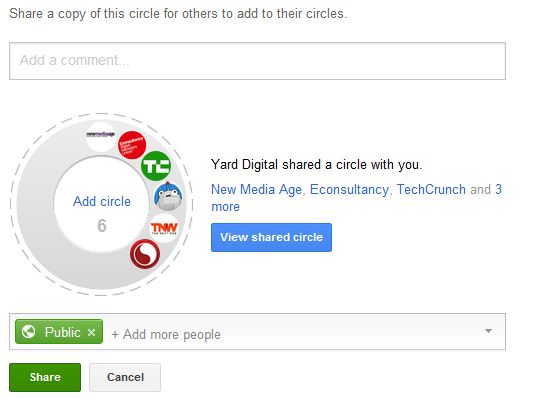The height and width of the screenshot is (398, 543).
Task: Open the Econsultancy link
Action: click(349, 189)
